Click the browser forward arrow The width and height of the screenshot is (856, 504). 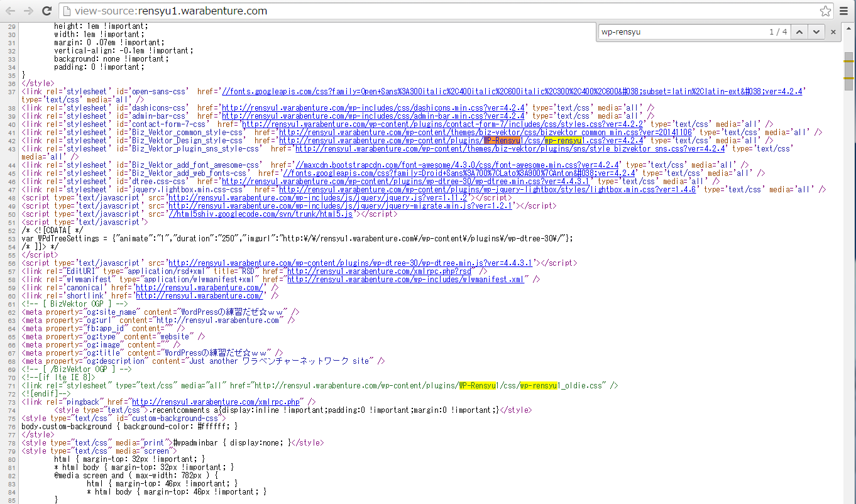point(28,11)
